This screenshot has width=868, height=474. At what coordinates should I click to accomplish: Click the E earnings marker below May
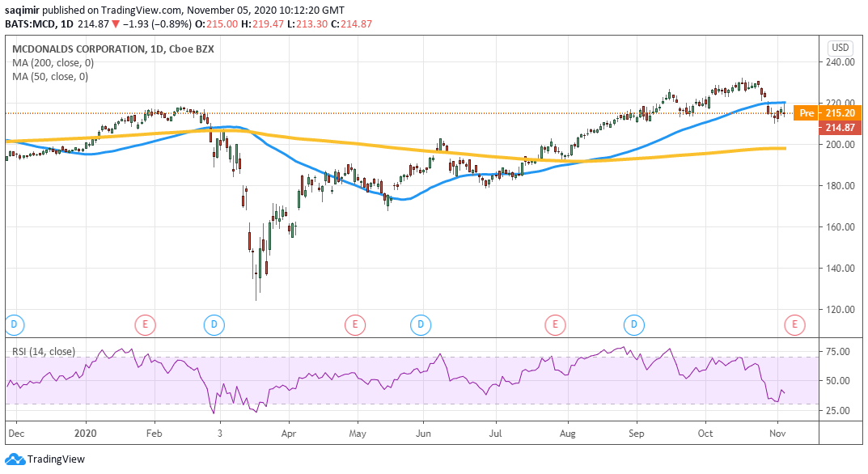pyautogui.click(x=354, y=324)
